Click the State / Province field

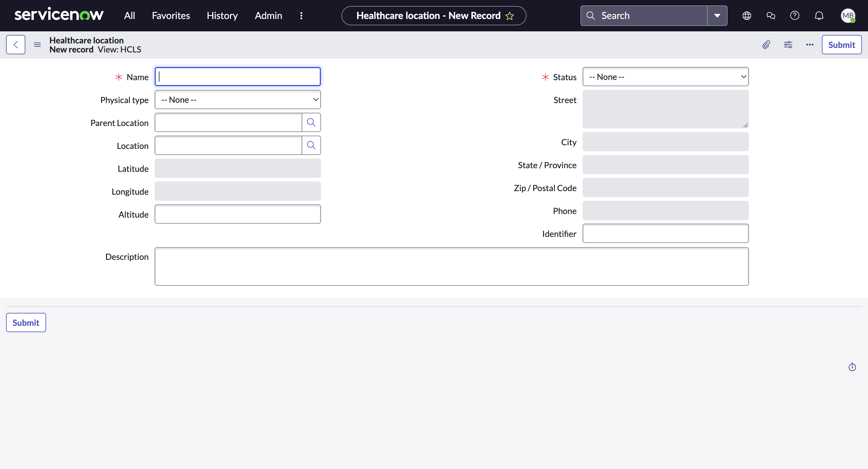665,164
